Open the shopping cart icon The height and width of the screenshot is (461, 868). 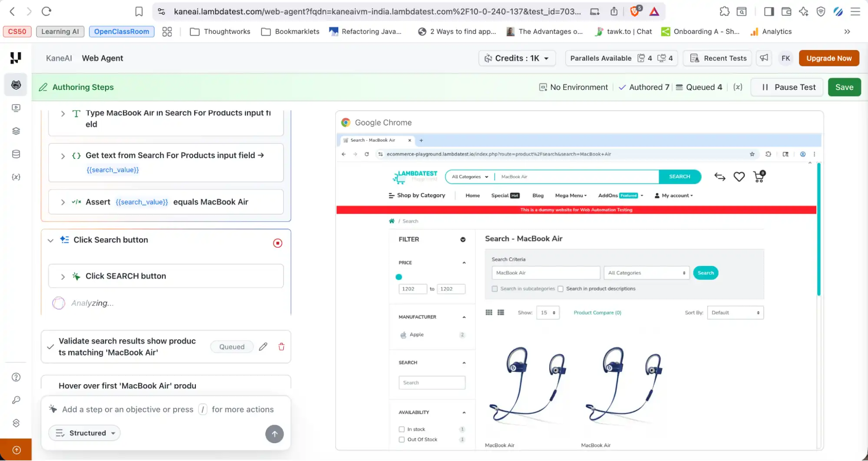pyautogui.click(x=759, y=176)
